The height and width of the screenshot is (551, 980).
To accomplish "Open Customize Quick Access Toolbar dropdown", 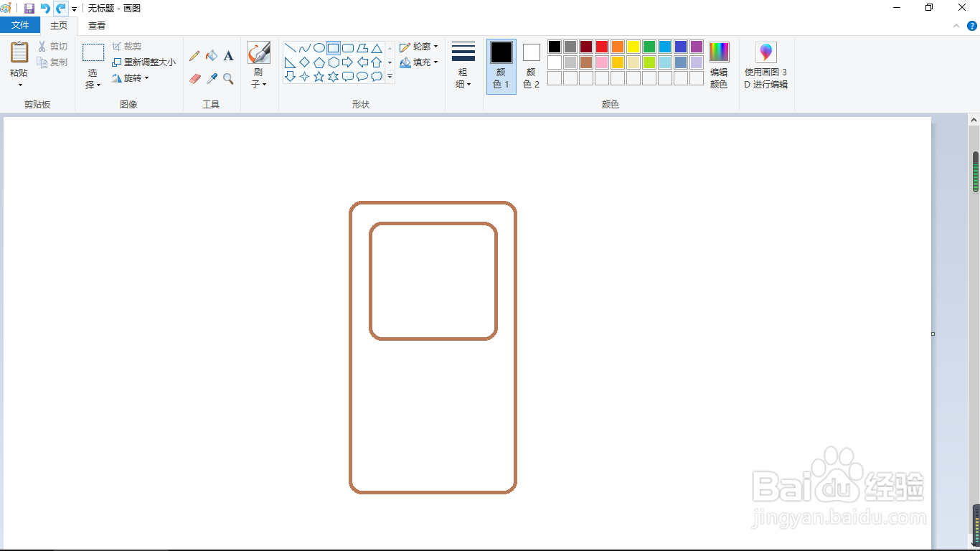I will click(74, 9).
